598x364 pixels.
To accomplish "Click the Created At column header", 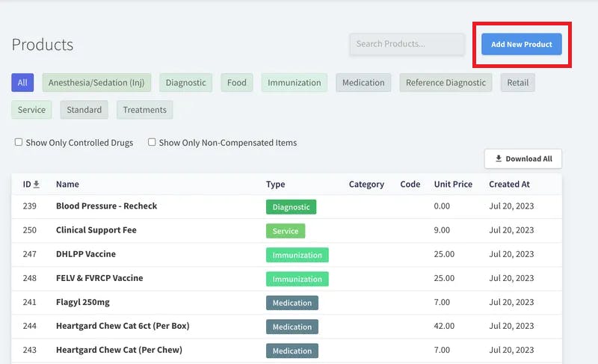I will tap(510, 185).
